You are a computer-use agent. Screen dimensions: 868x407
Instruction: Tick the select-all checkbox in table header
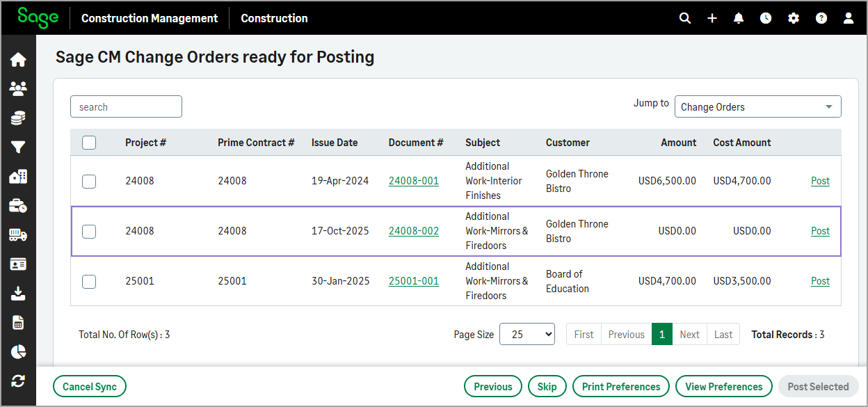click(x=89, y=143)
